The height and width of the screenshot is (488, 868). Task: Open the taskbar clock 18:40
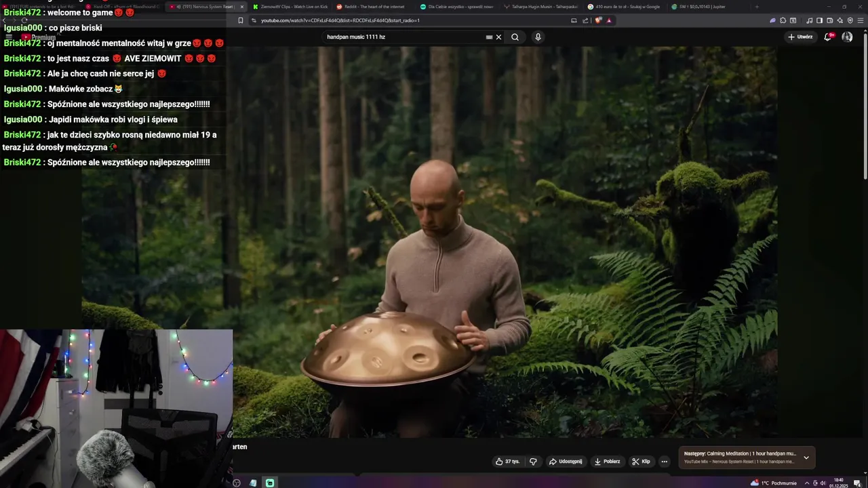coord(839,483)
